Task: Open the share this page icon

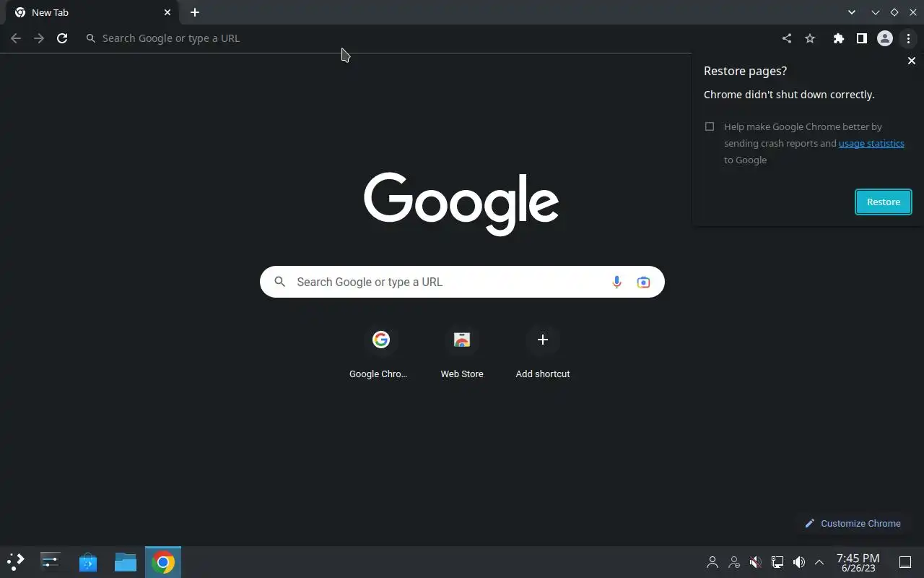Action: [x=787, y=38]
